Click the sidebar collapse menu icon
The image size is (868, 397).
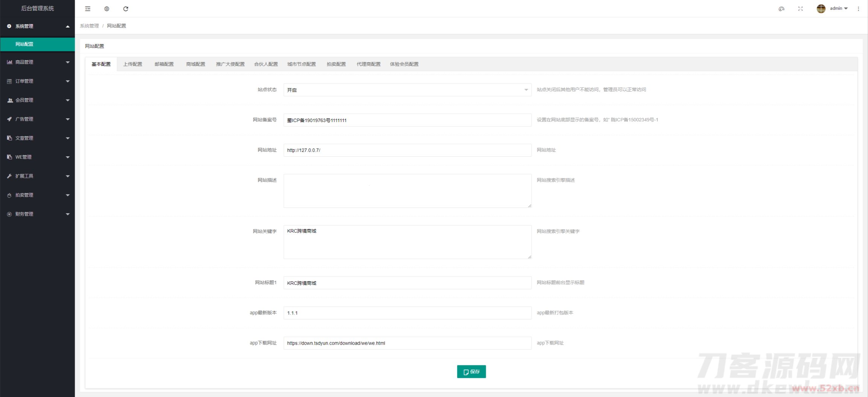(88, 9)
